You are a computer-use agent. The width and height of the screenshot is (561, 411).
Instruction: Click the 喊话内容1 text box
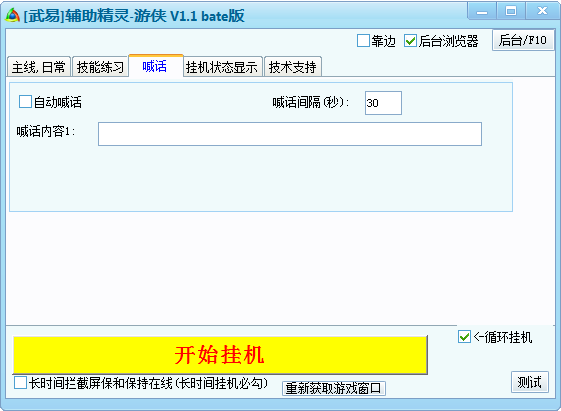pos(290,134)
